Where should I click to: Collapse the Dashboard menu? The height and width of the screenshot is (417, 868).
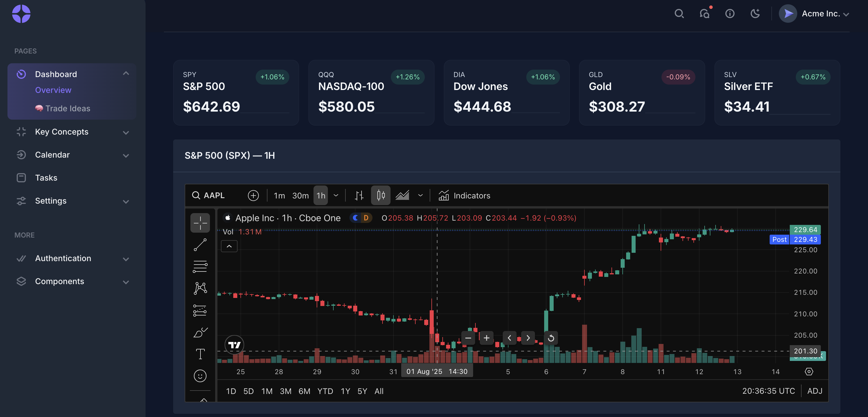(126, 73)
